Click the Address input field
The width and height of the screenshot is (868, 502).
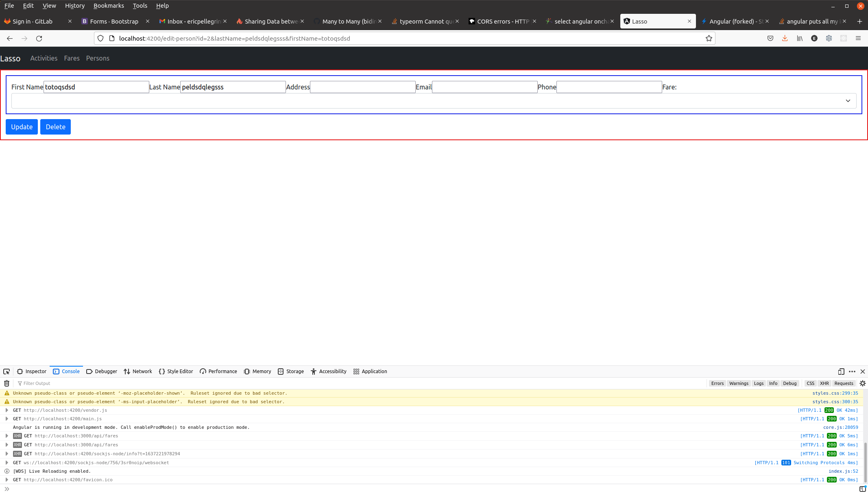point(362,87)
